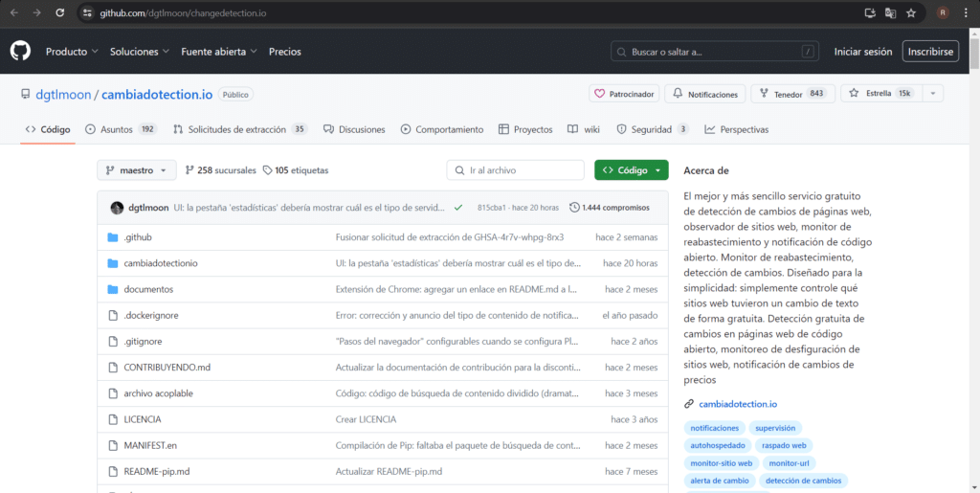The height and width of the screenshot is (493, 980).
Task: Click the CONTRIBUYENDO.md file icon
Action: tap(113, 368)
